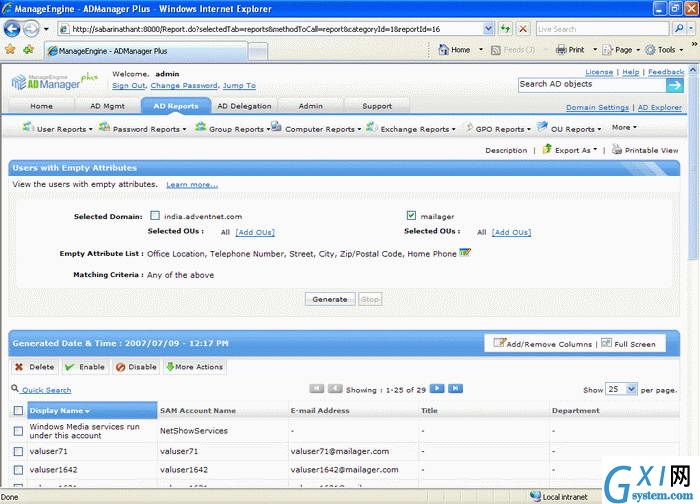Click Add/Remove Columns icon
The image size is (700, 504).
point(499,343)
